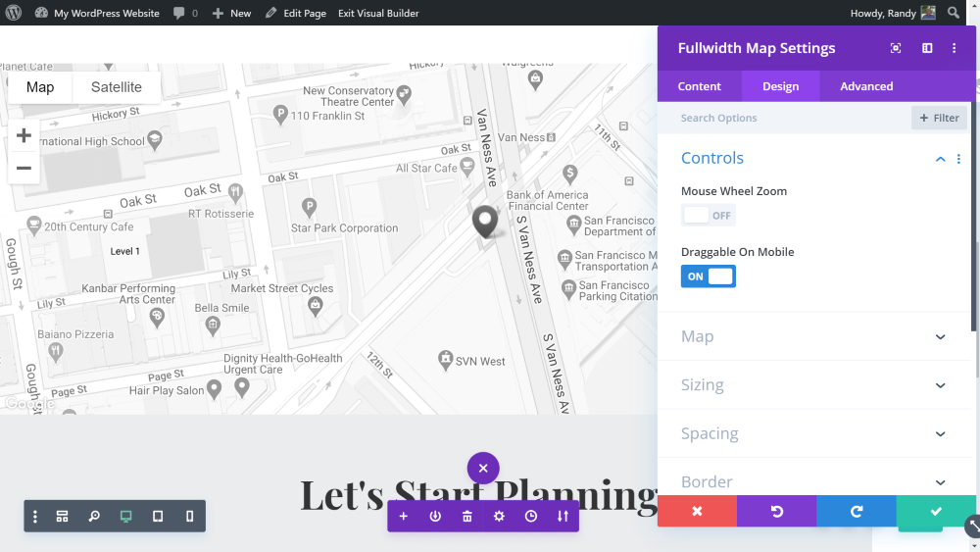Image resolution: width=980 pixels, height=552 pixels.
Task: Enable Mouse Wheel Zoom toggle
Action: point(709,216)
